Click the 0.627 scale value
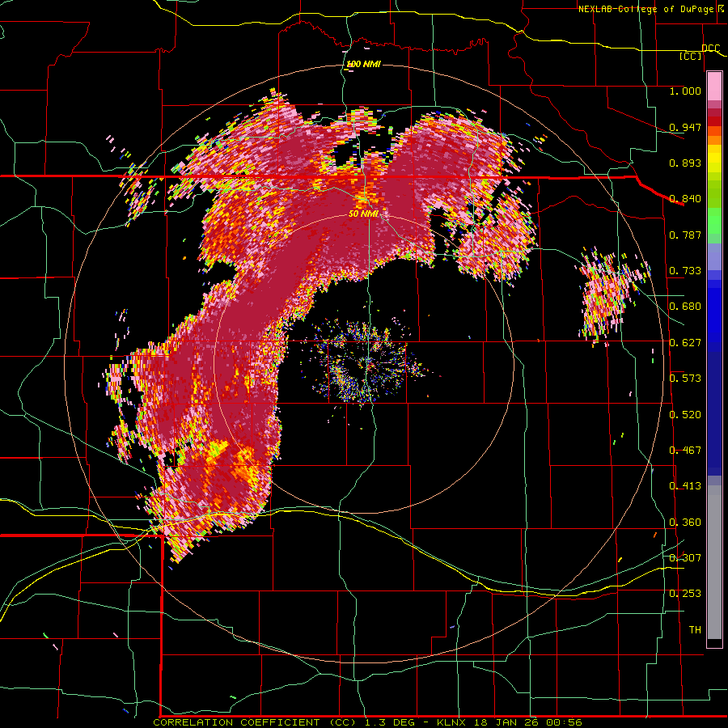The image size is (728, 728). click(x=685, y=343)
